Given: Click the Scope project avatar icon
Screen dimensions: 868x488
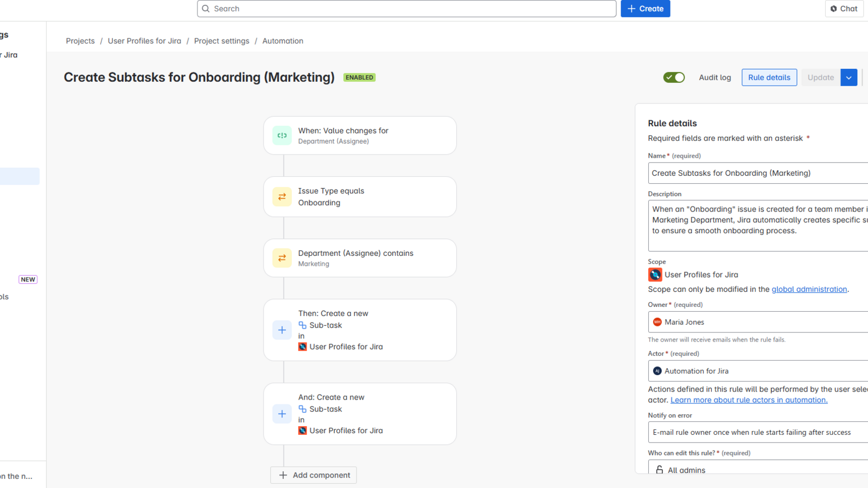Looking at the screenshot, I should click(x=655, y=274).
